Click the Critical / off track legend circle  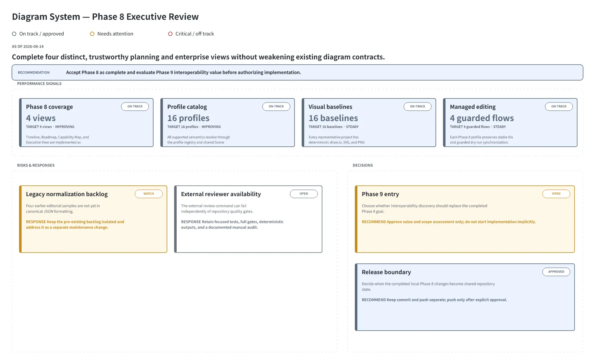(170, 34)
